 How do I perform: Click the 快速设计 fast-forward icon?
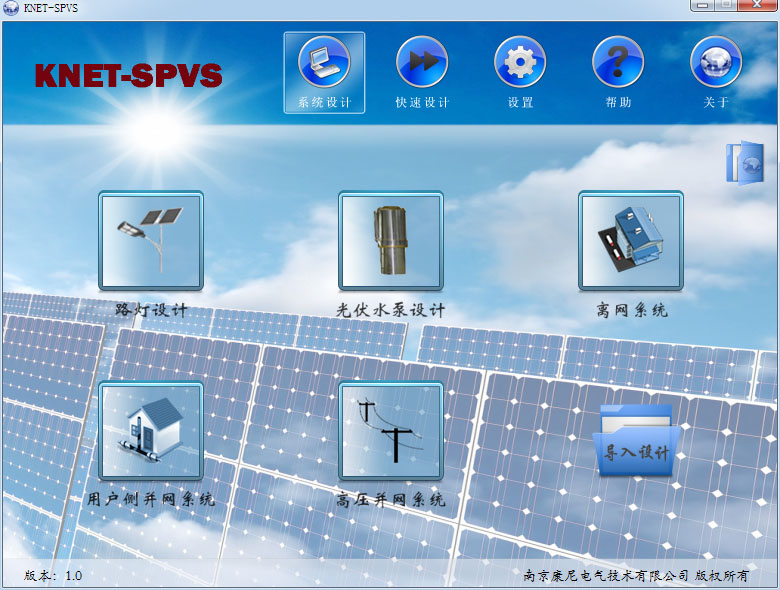[x=422, y=62]
